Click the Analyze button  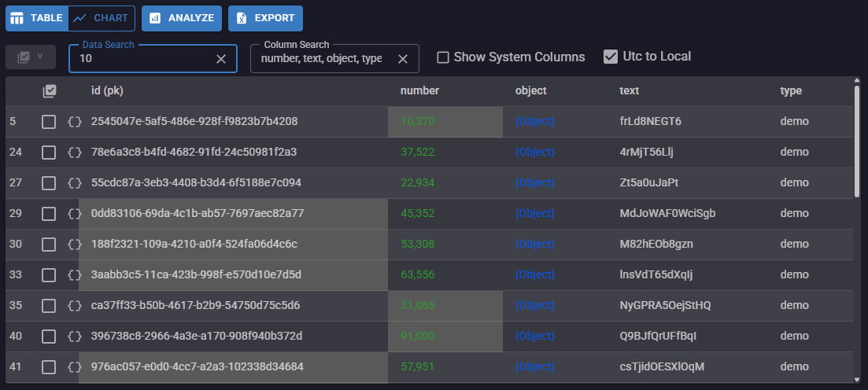coord(182,18)
